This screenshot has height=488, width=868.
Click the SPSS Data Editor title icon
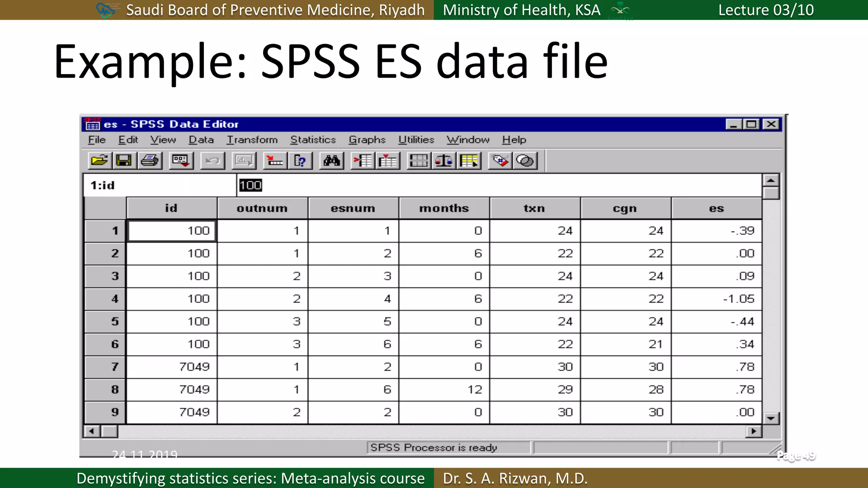click(x=92, y=124)
